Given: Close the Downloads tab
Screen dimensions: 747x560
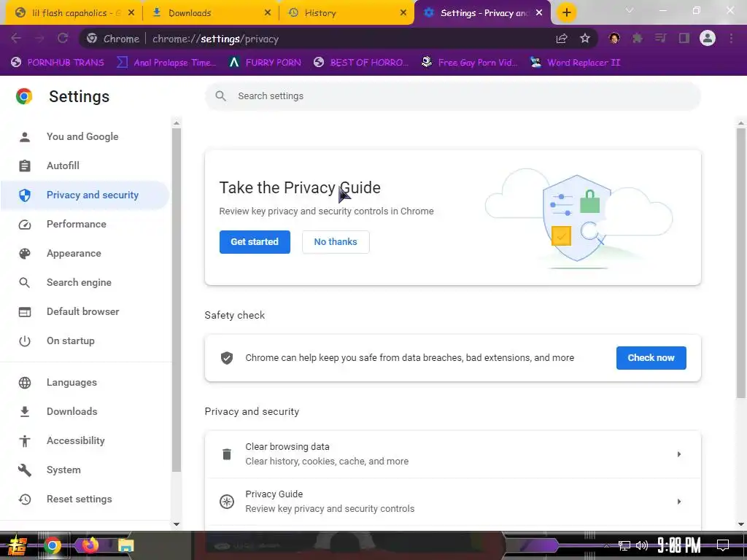Looking at the screenshot, I should 268,13.
